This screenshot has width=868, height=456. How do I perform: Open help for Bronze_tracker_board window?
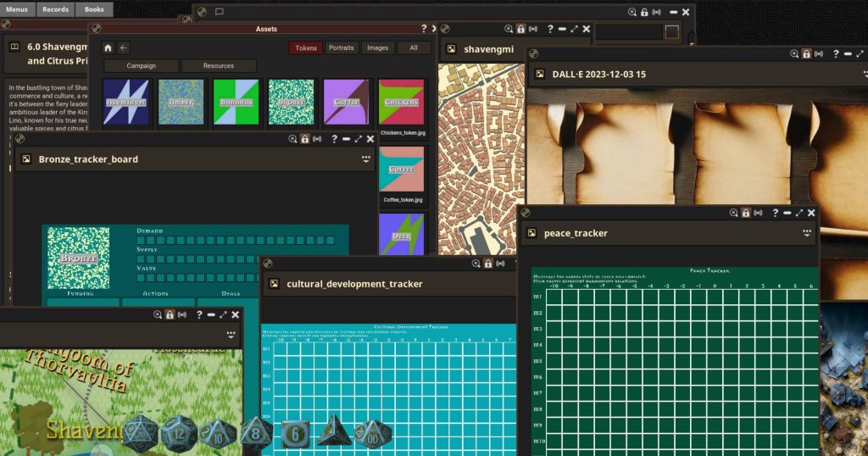point(334,139)
